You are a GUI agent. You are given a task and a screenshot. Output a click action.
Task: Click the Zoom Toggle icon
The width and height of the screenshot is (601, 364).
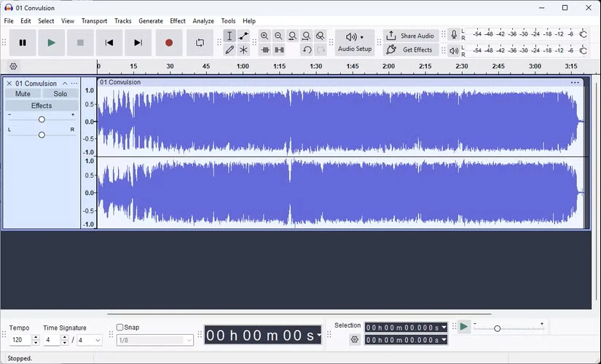pyautogui.click(x=320, y=36)
